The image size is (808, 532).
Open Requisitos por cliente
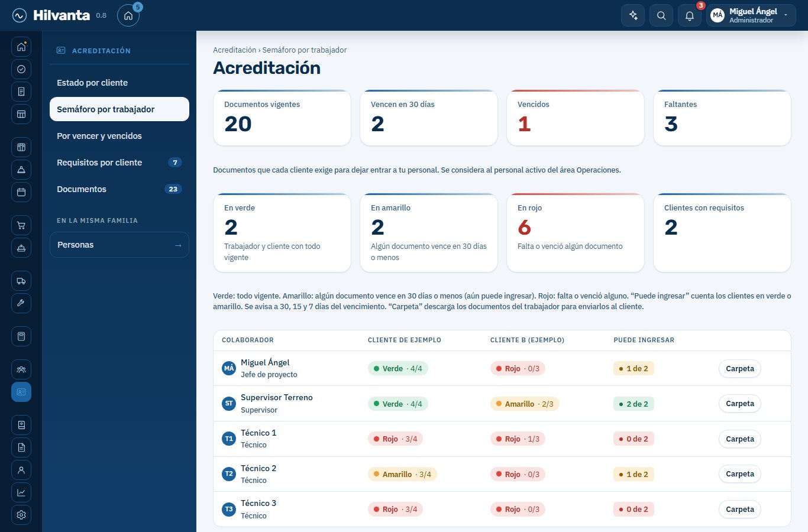119,163
